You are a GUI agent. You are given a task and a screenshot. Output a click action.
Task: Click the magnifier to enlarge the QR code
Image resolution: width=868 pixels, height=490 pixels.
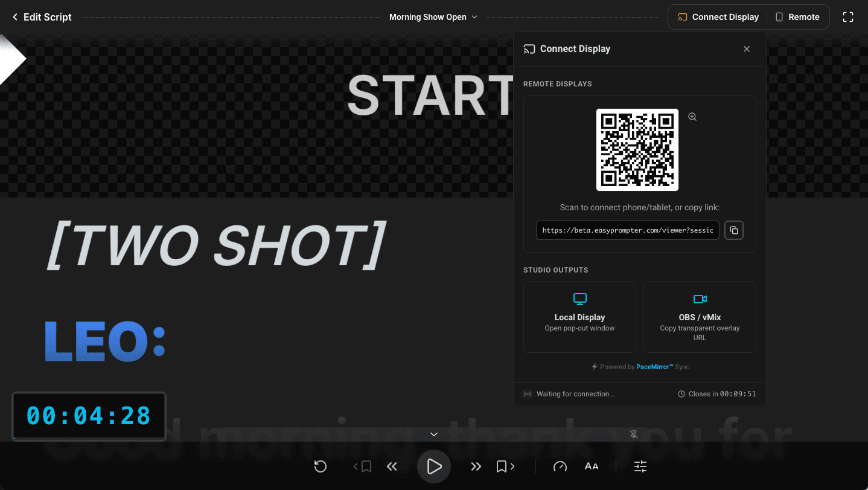(692, 117)
